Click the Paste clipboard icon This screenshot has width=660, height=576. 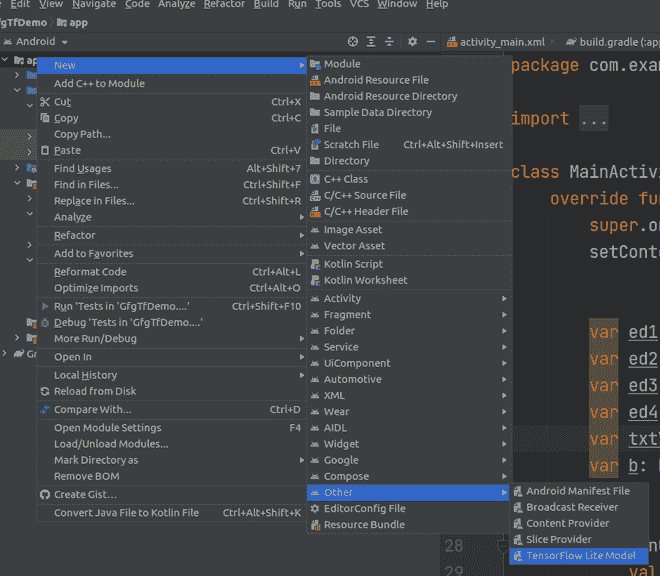pyautogui.click(x=45, y=150)
